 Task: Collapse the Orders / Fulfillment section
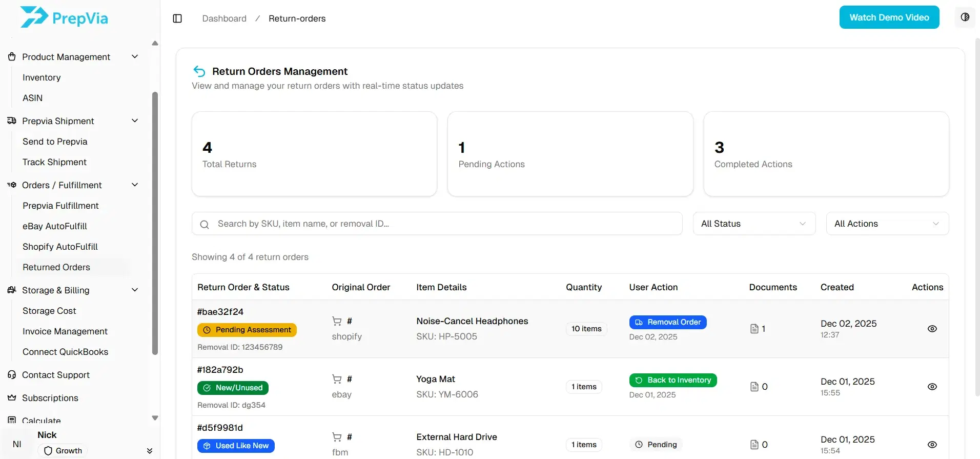[135, 185]
